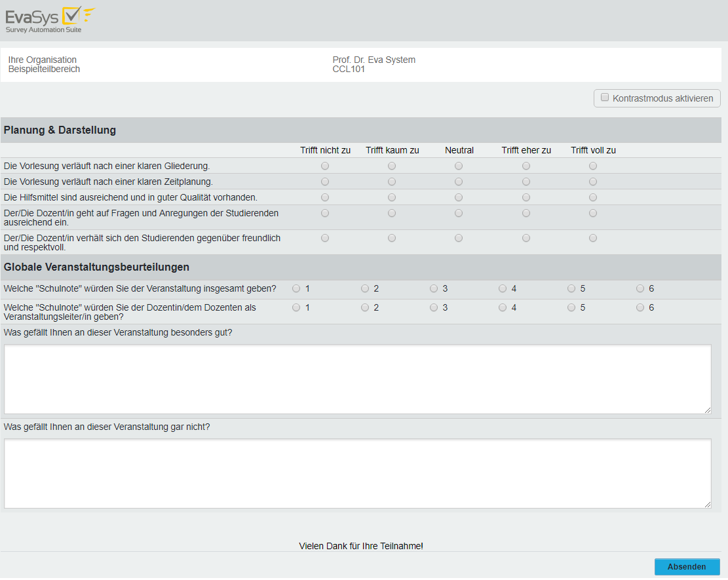Pick 'Trifft voll zu' for Fragen und Anregungen
Image resolution: width=728 pixels, height=580 pixels.
point(593,213)
